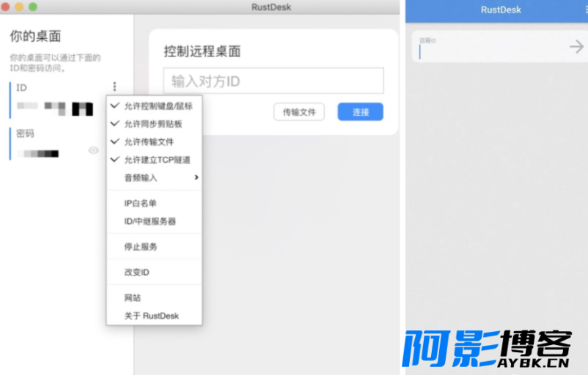588x375 pixels.
Task: Click the blurred ID number
Action: [x=55, y=108]
